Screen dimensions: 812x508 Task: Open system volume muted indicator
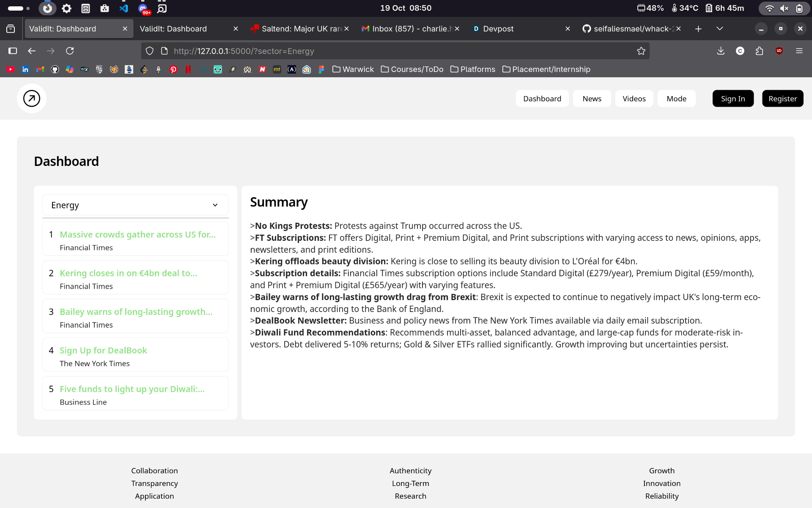tap(784, 8)
